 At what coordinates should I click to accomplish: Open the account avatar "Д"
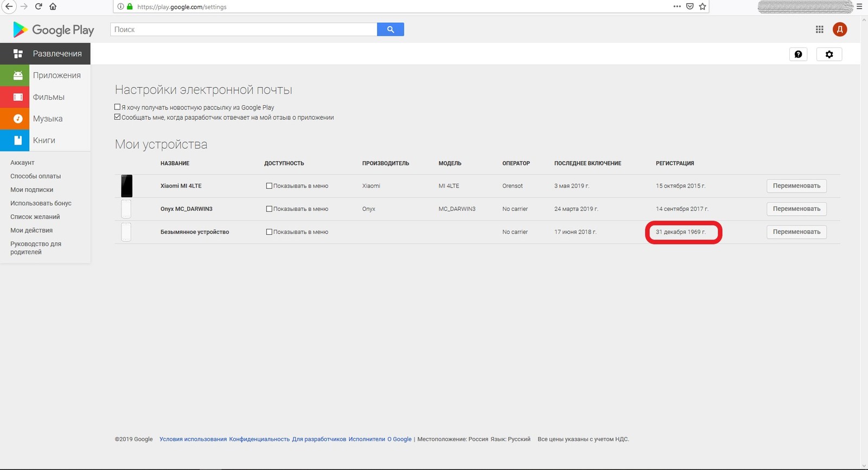[x=840, y=29]
